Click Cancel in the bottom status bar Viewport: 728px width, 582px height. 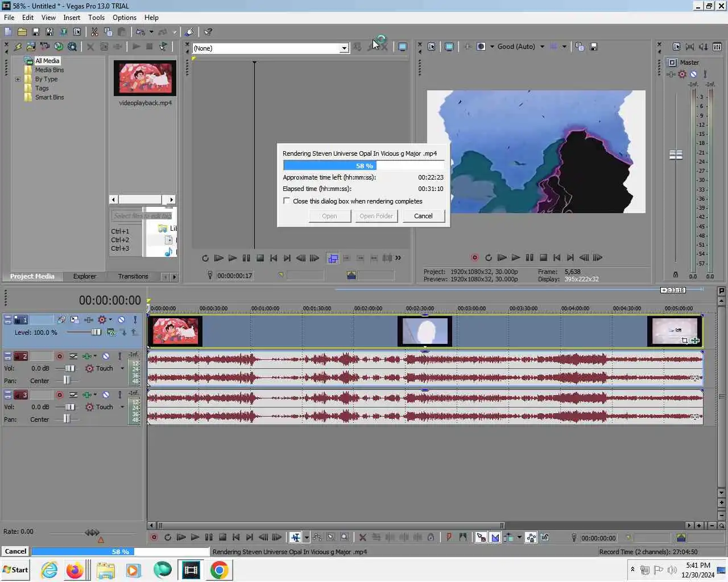tap(15, 551)
